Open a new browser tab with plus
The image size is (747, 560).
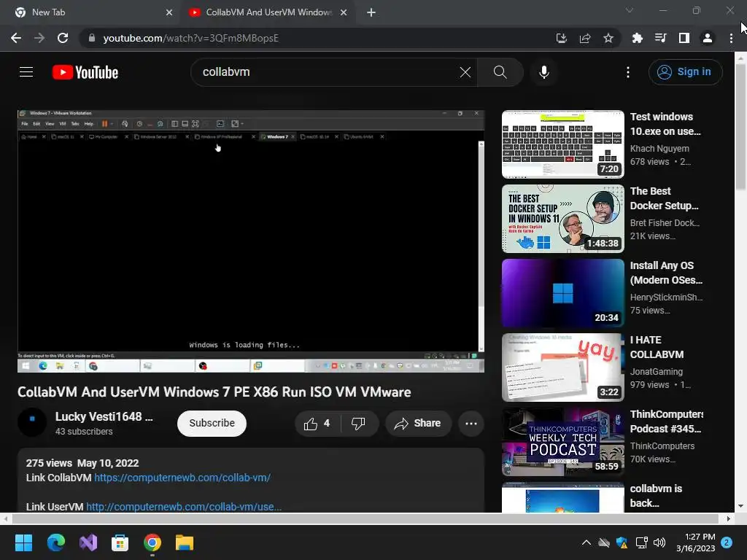(371, 12)
